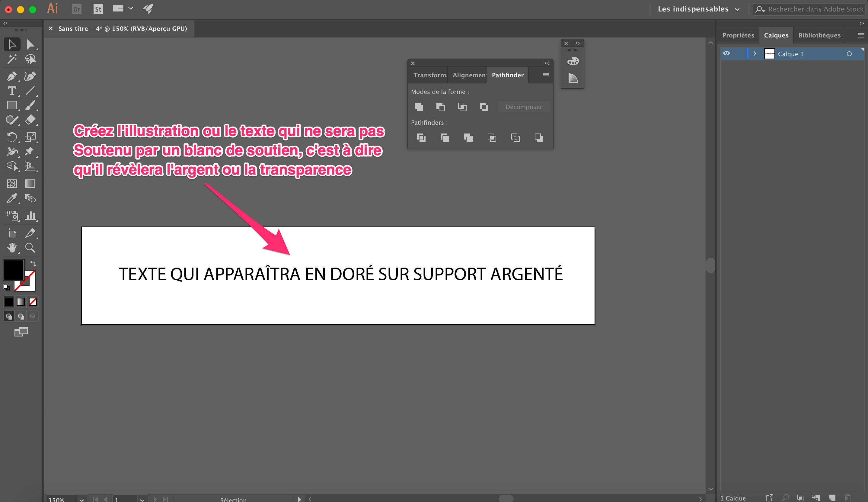Expand Calque 1 in the Layers panel
The image size is (868, 502).
[755, 53]
